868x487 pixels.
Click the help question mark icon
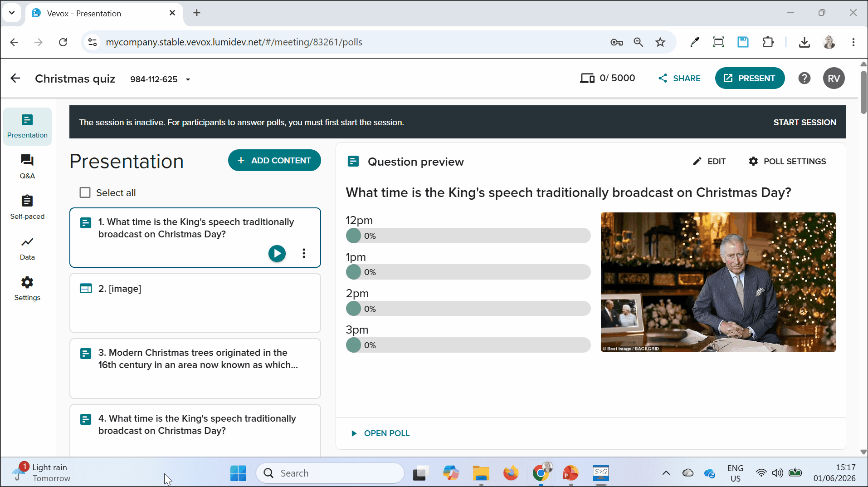pyautogui.click(x=804, y=78)
